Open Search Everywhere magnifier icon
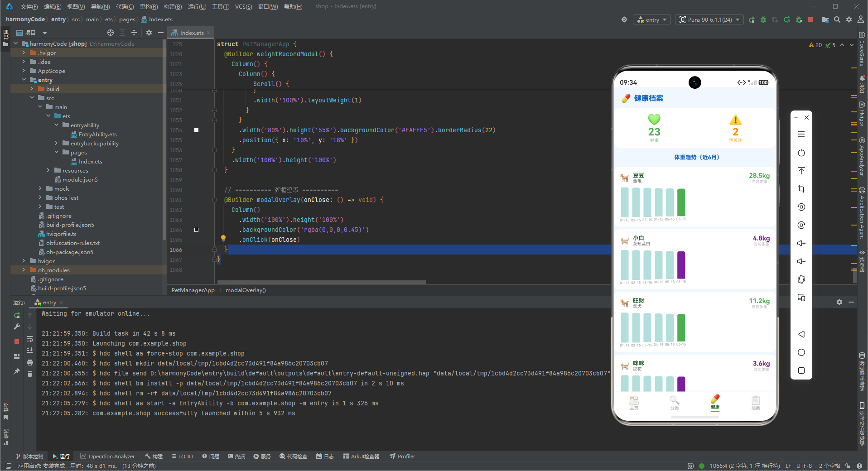 pyautogui.click(x=837, y=19)
